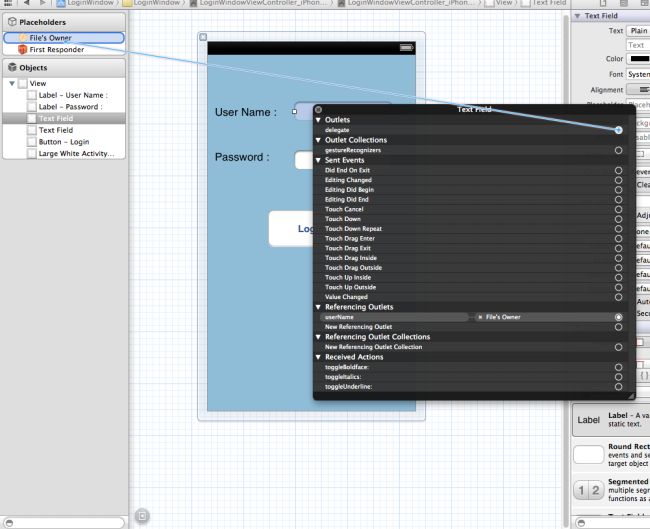Select Large White Activity indicator object
650x529 pixels.
tap(64, 153)
